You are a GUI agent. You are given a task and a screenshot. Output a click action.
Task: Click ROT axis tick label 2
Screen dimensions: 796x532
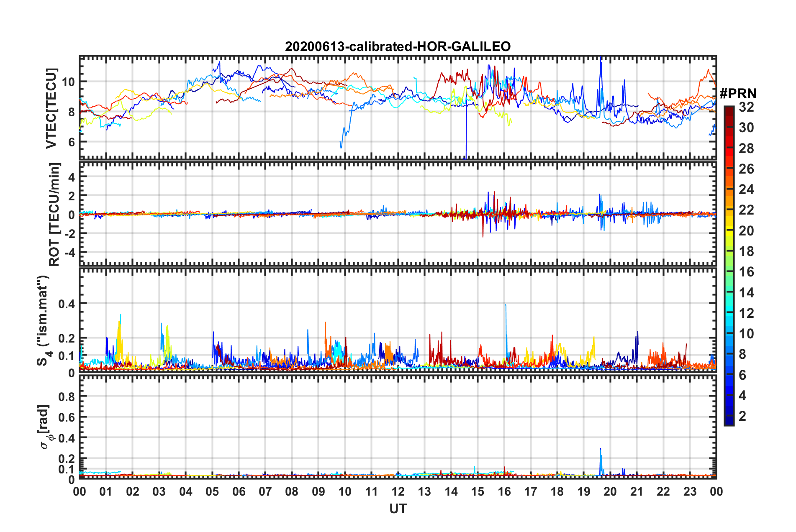tap(72, 196)
